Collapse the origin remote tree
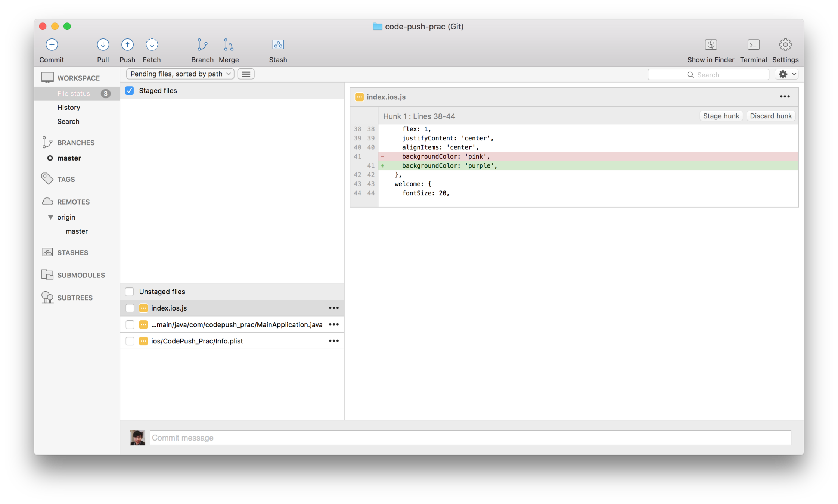The image size is (838, 504). tap(50, 217)
